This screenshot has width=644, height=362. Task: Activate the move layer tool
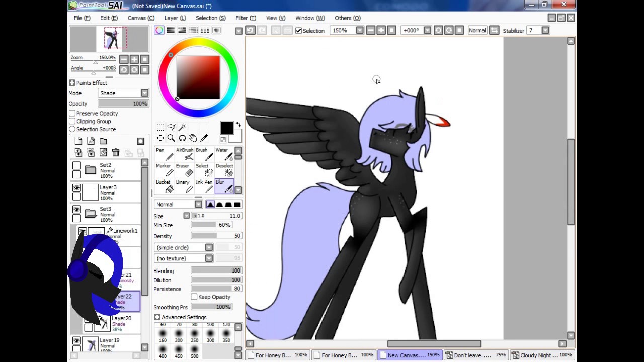point(160,138)
